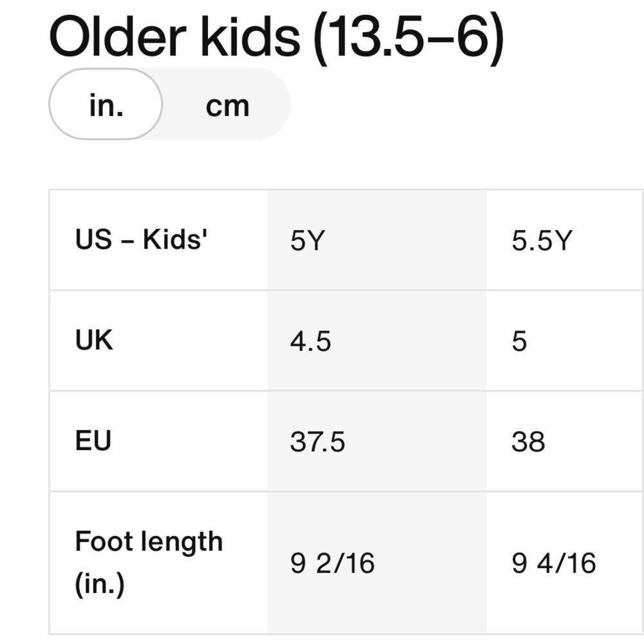Click the word Kids' in first row label
This screenshot has height=644, width=644.
tap(175, 238)
